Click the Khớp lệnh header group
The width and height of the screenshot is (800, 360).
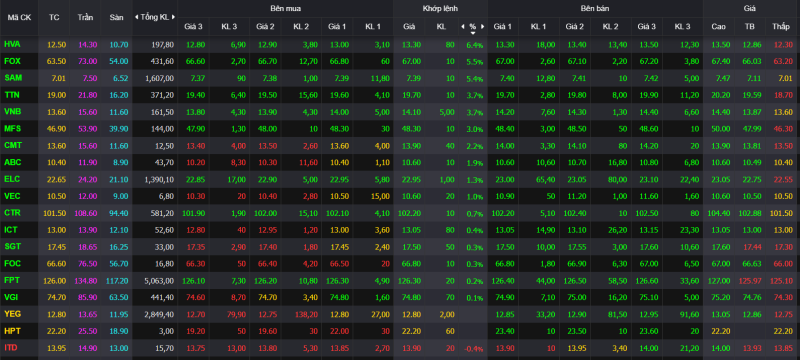pos(440,9)
